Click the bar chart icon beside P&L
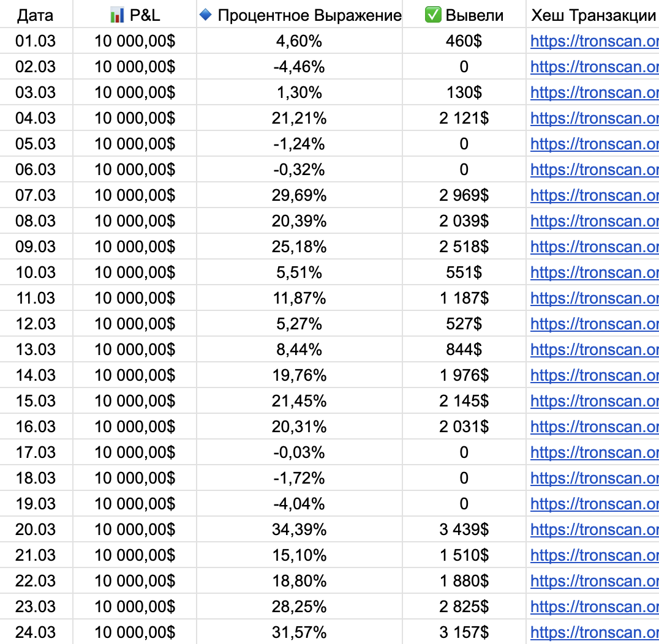The image size is (659, 644). (116, 15)
